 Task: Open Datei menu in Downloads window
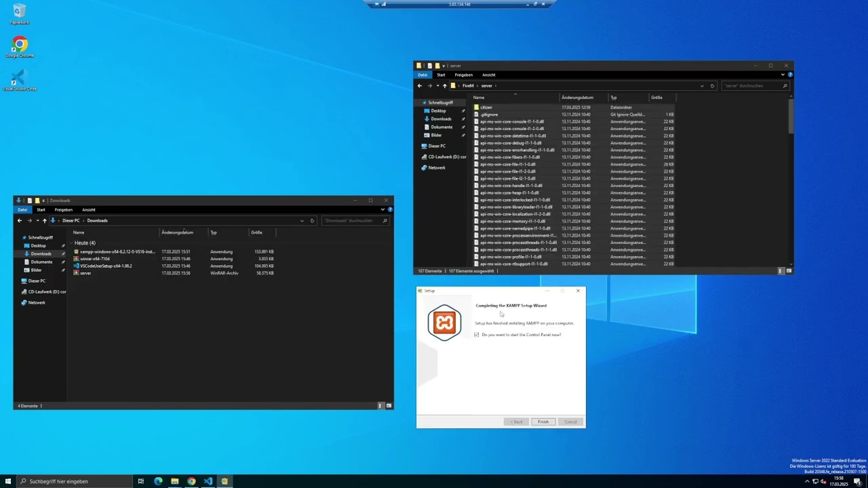(x=22, y=209)
